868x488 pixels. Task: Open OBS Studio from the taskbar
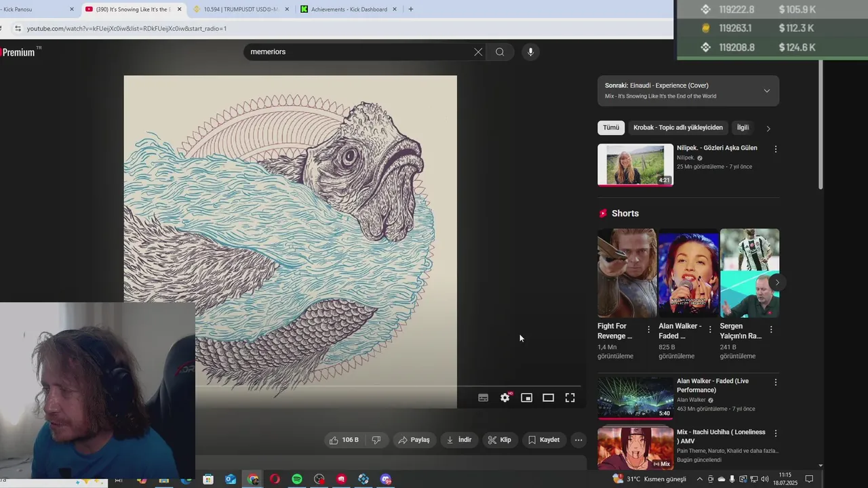point(319,479)
